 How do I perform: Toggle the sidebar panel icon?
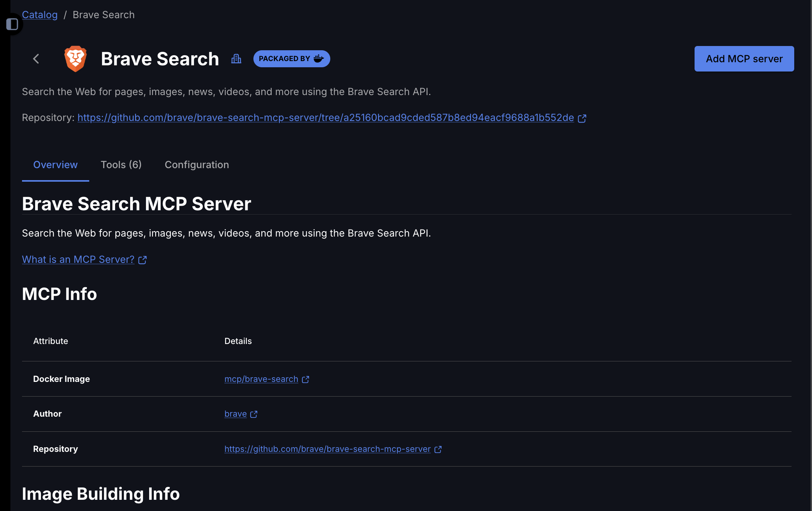(12, 24)
